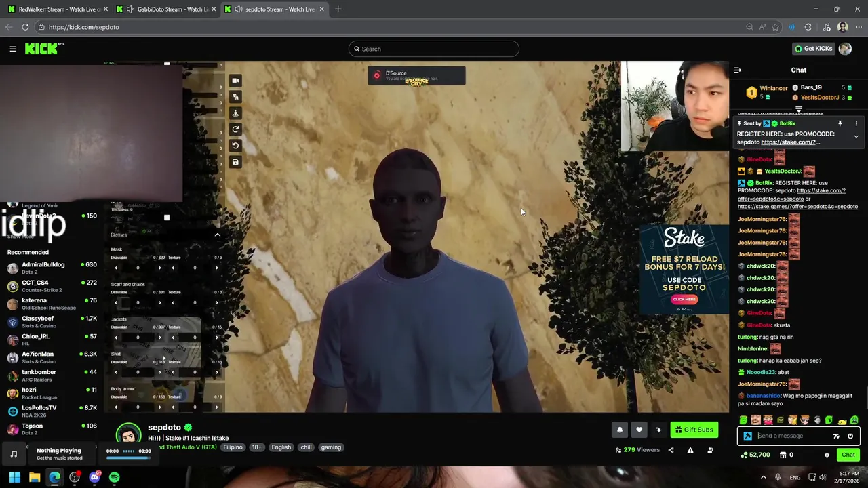Click the music note widget icon
This screenshot has height=488, width=868.
[14, 454]
